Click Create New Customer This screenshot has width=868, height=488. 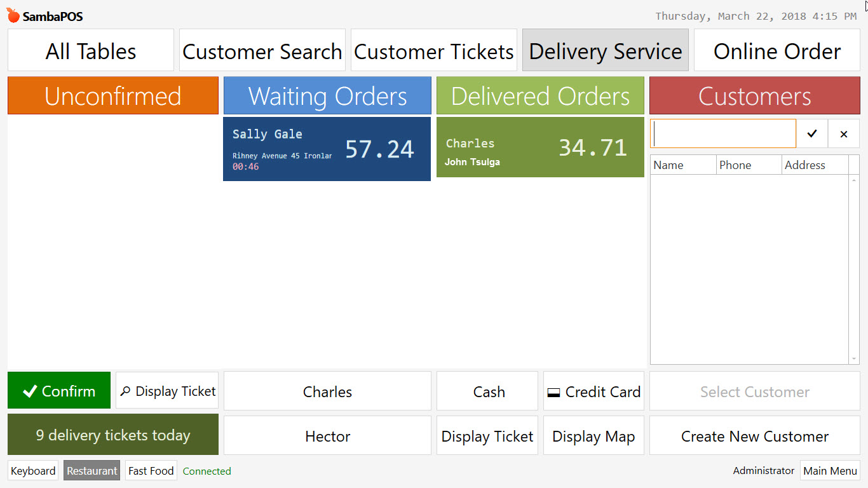pyautogui.click(x=754, y=436)
